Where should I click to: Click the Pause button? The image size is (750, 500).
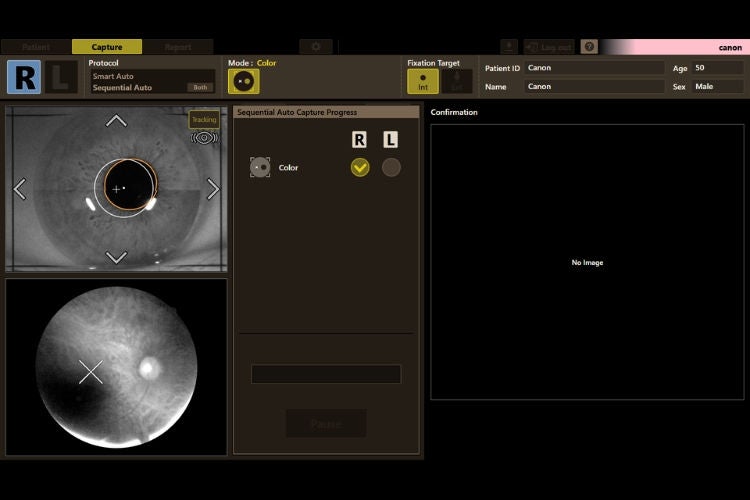point(326,423)
